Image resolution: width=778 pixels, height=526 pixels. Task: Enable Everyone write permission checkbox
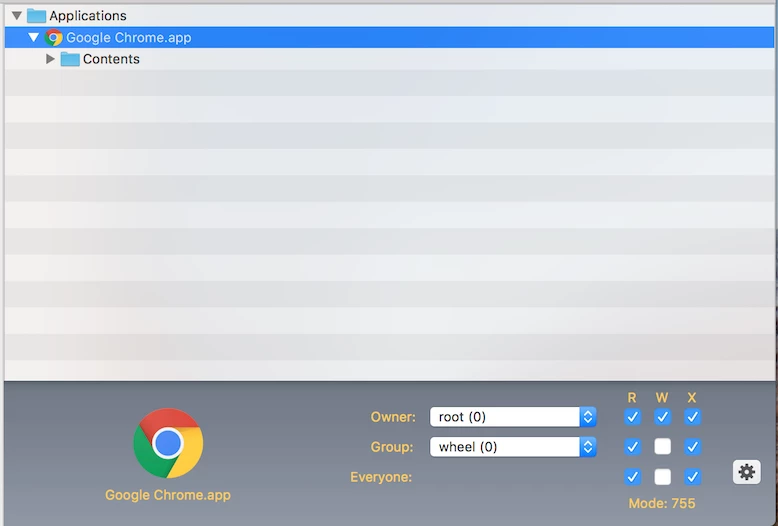[662, 477]
